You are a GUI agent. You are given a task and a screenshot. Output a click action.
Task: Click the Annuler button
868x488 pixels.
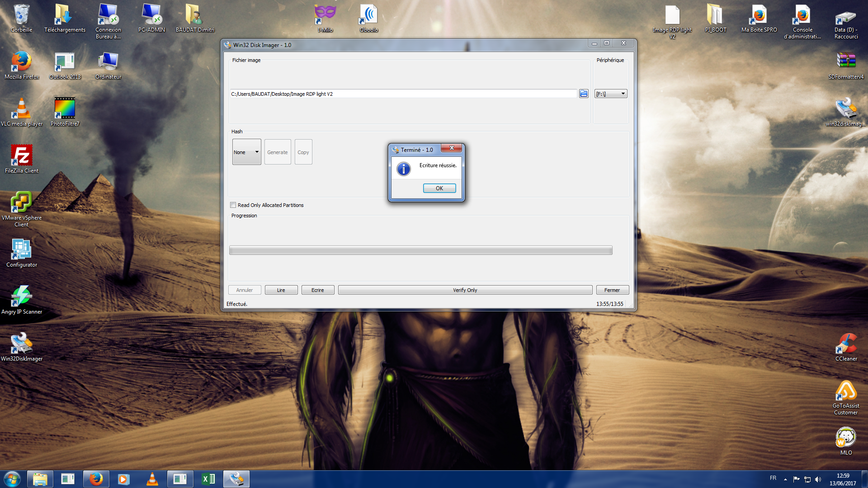[245, 290]
